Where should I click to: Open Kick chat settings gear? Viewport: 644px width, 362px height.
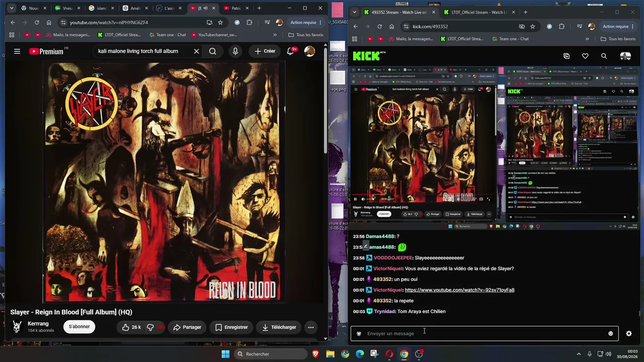tap(629, 333)
